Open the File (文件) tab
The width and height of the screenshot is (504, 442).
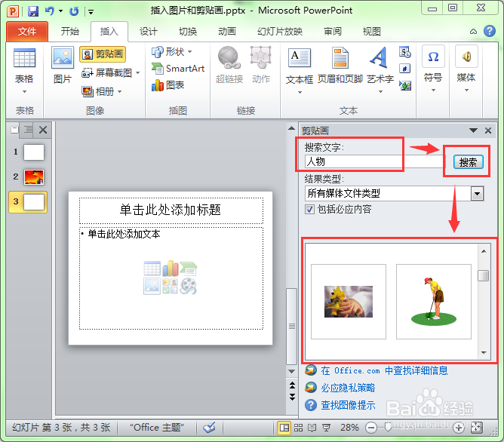(x=27, y=31)
